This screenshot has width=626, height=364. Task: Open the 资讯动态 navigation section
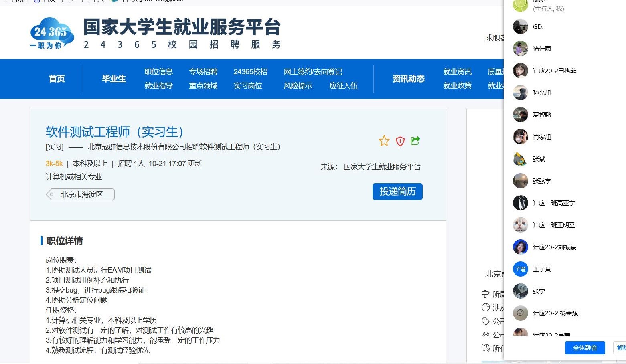coord(408,79)
